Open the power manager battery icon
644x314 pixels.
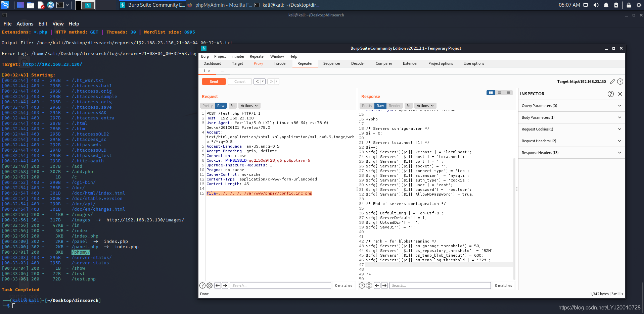[x=616, y=5]
